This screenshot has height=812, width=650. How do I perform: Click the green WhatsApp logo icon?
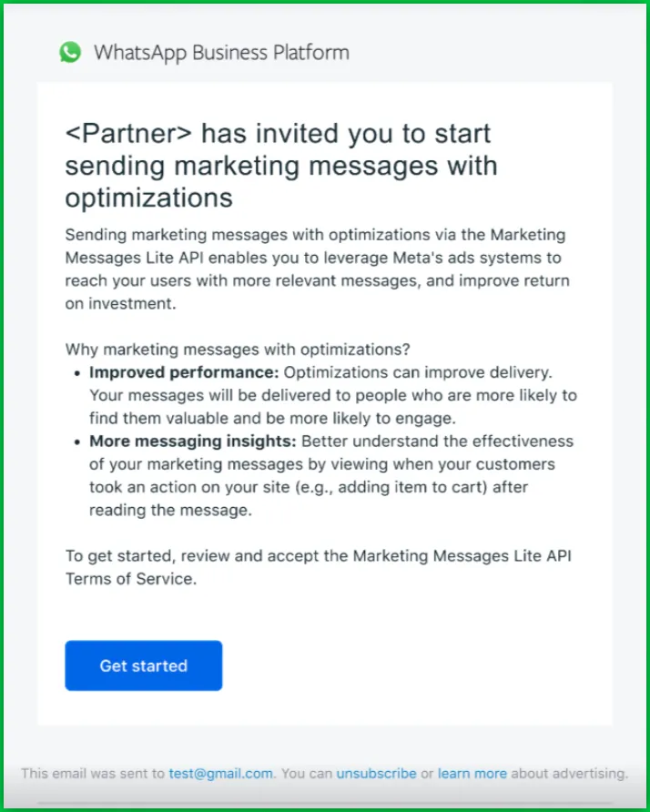[70, 52]
